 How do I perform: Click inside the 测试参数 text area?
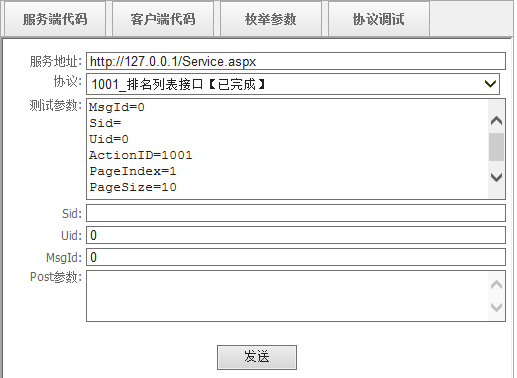point(287,149)
